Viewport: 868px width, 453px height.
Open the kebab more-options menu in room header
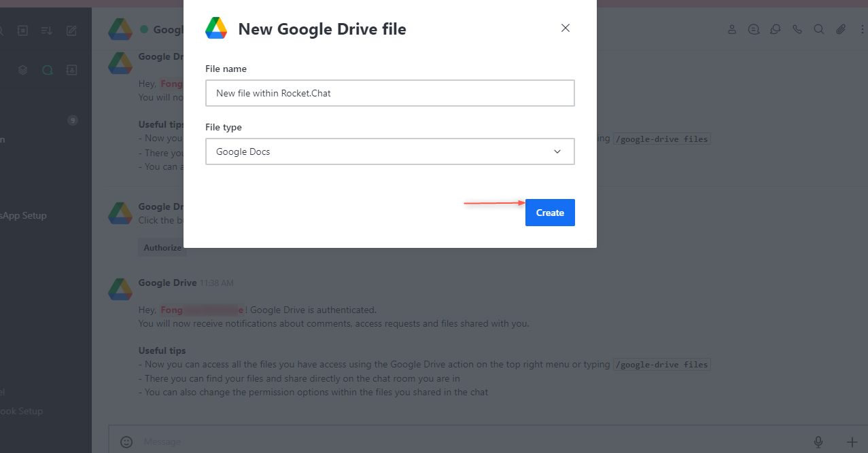coord(861,29)
